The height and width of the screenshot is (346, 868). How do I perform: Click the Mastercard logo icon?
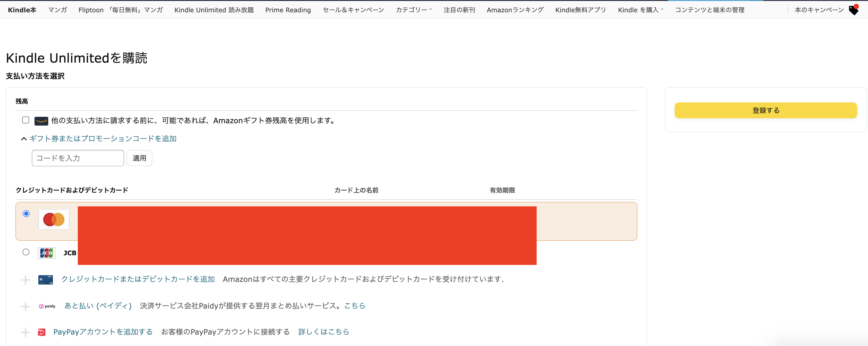click(x=54, y=220)
